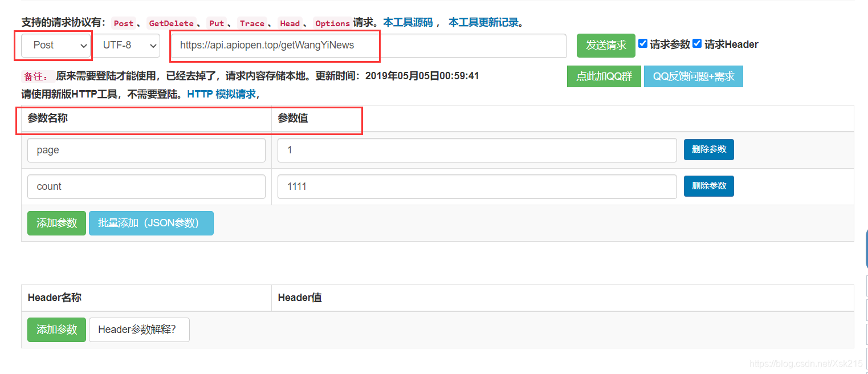Click the Trace protocol tag
This screenshot has width=868, height=374.
pyautogui.click(x=252, y=23)
